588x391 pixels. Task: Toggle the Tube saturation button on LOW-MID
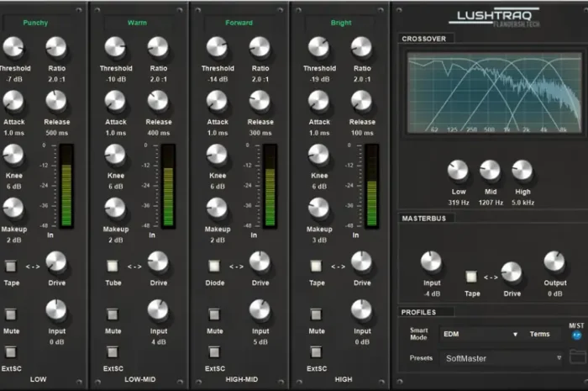click(112, 266)
